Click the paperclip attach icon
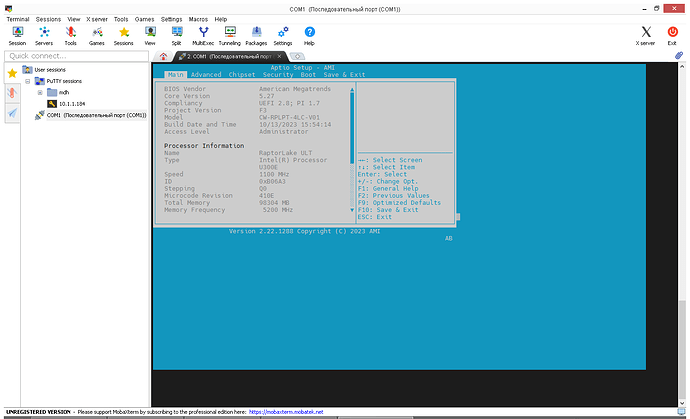Screen dimensions: 690x419 pyautogui.click(x=679, y=55)
